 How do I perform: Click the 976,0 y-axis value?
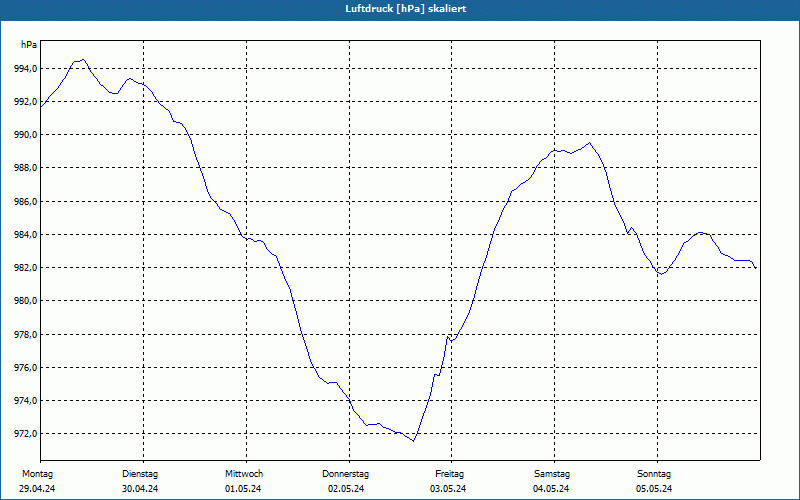coord(27,368)
